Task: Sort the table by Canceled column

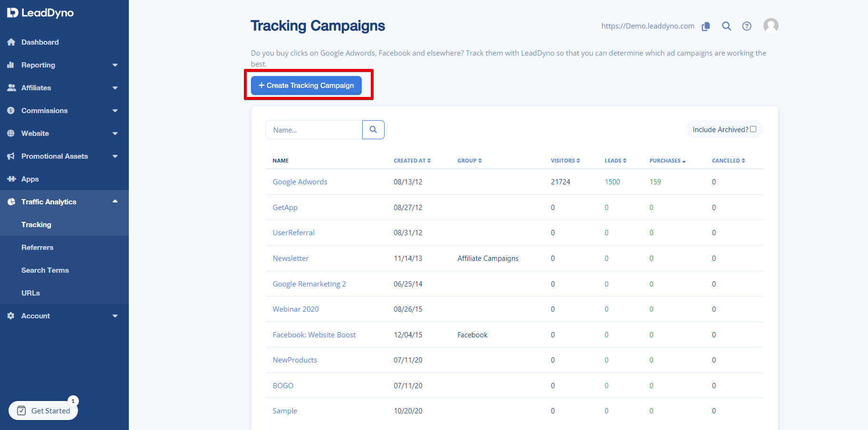Action: [x=728, y=161]
